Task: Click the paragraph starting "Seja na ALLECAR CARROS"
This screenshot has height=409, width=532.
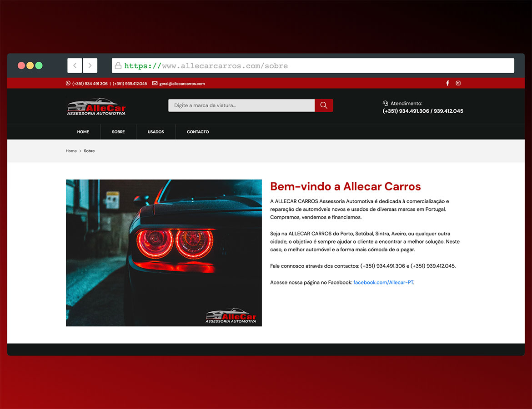Action: (x=365, y=241)
